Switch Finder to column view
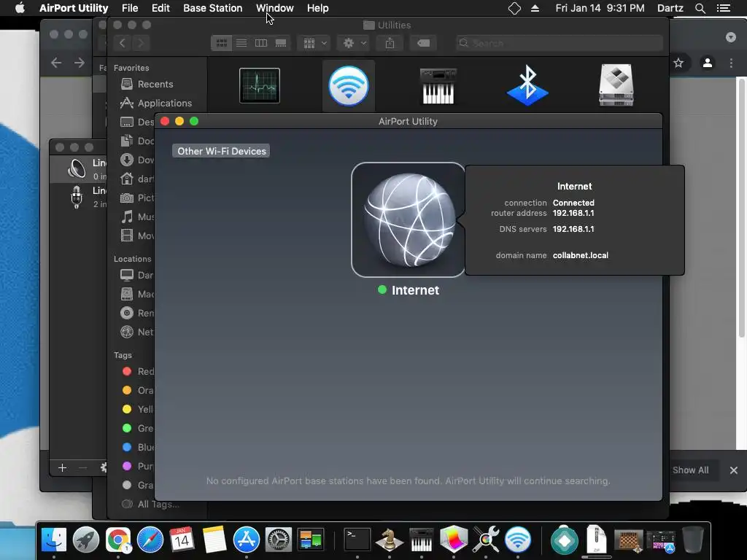The width and height of the screenshot is (747, 560). coord(261,43)
